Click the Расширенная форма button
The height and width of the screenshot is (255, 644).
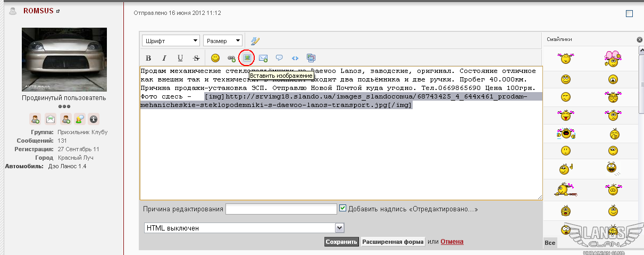pos(392,242)
